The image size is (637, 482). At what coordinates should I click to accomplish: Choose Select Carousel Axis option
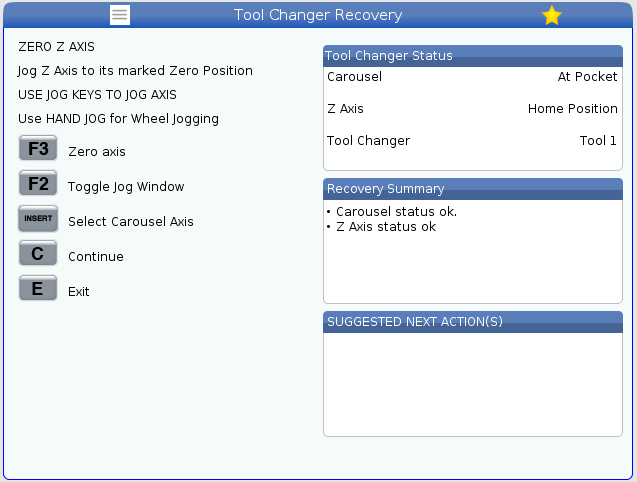click(x=131, y=221)
